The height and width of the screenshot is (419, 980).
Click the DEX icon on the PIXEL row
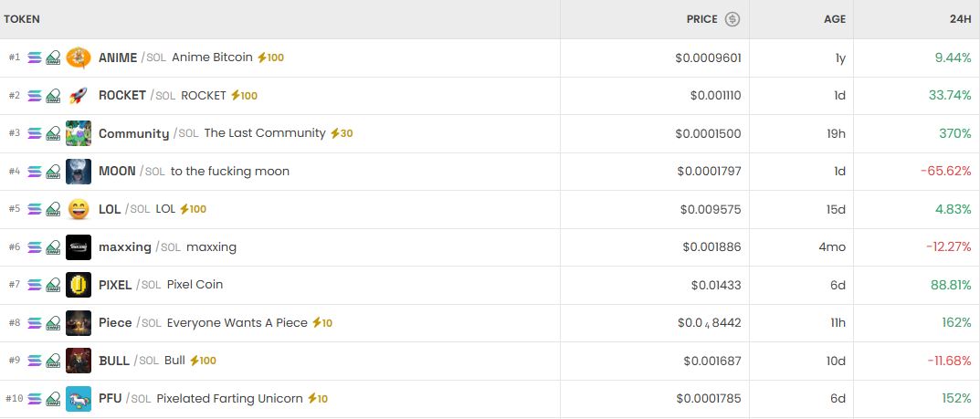pyautogui.click(x=53, y=285)
